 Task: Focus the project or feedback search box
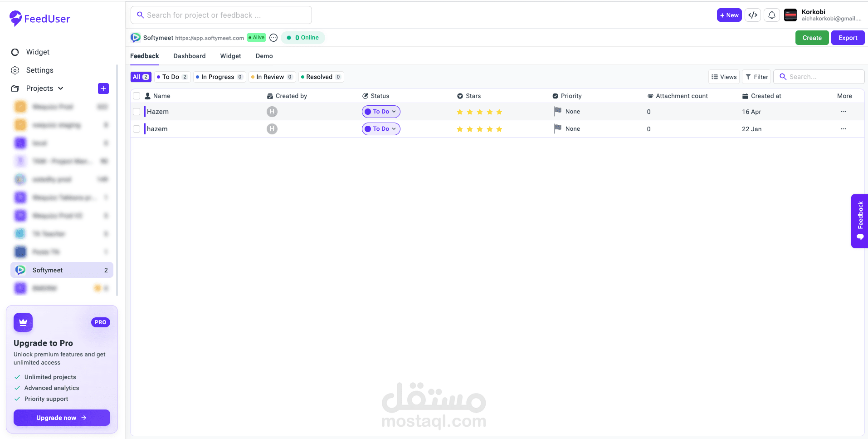pos(221,15)
